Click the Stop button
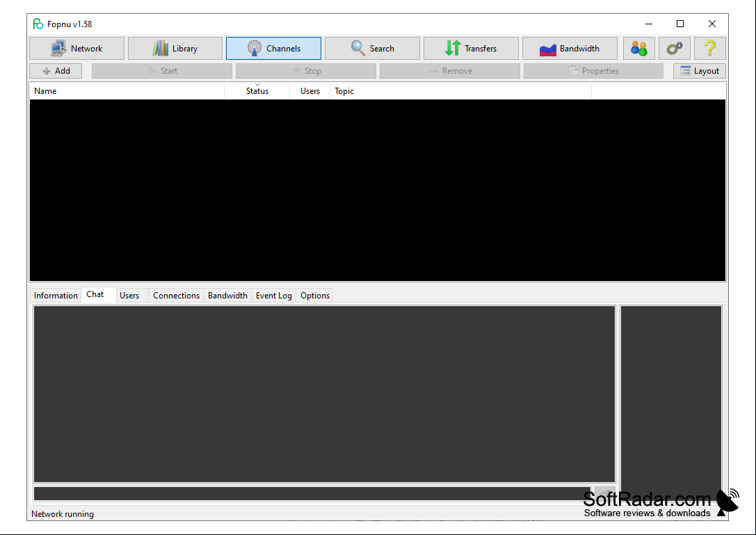This screenshot has width=756, height=535. [x=306, y=71]
